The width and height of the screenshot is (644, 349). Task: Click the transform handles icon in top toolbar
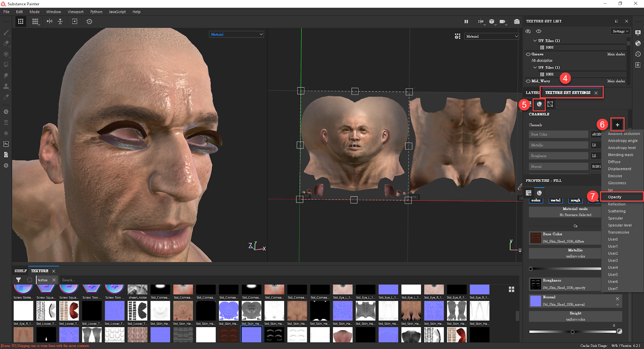tap(21, 21)
